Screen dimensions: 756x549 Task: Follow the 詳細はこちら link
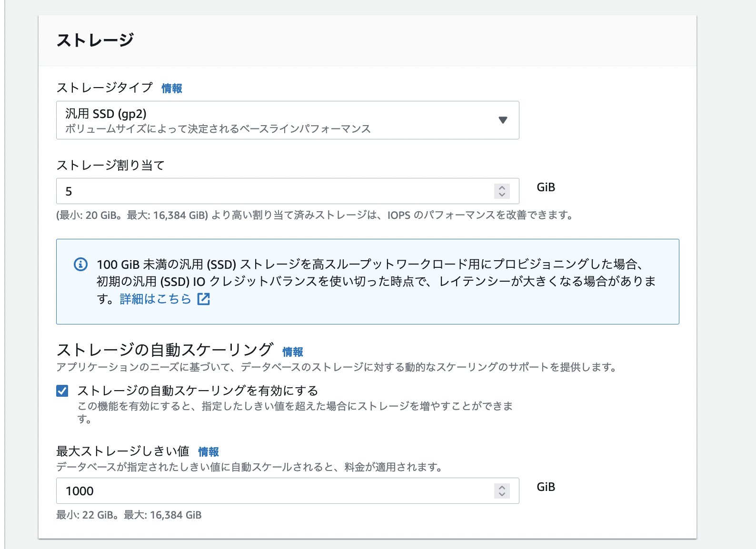155,299
